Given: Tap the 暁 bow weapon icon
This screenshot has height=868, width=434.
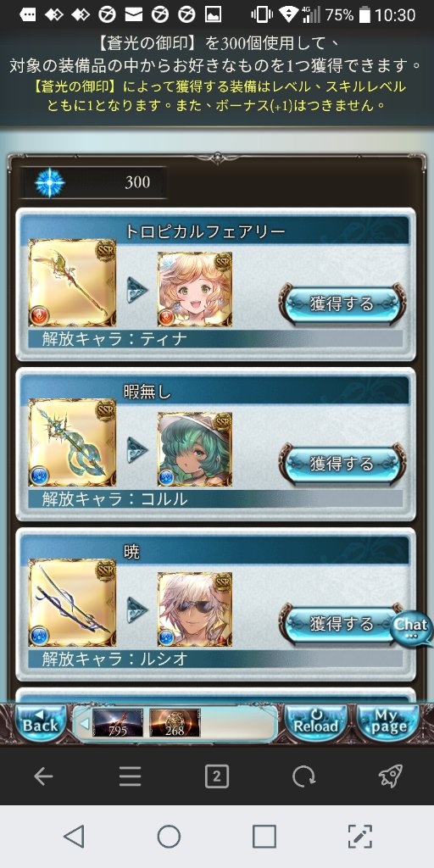Looking at the screenshot, I should click(x=73, y=603).
